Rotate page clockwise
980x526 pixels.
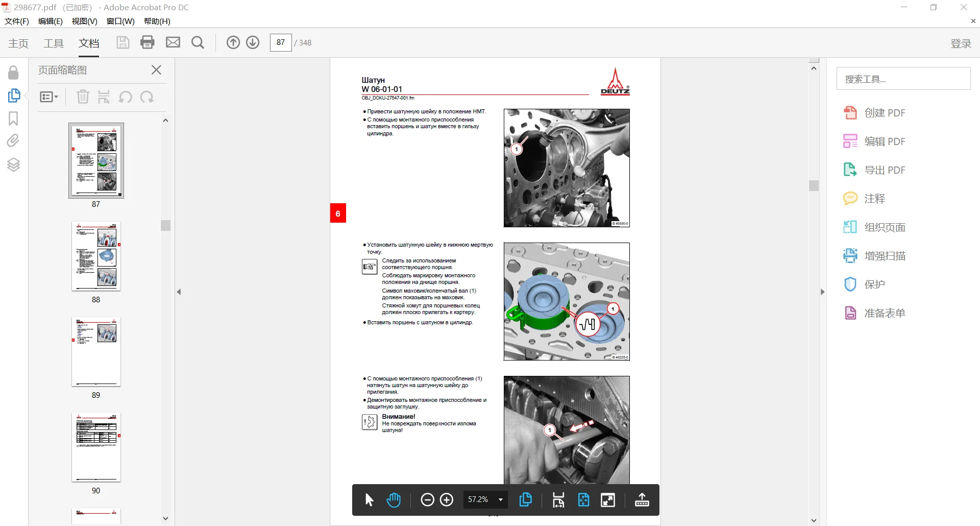point(147,97)
